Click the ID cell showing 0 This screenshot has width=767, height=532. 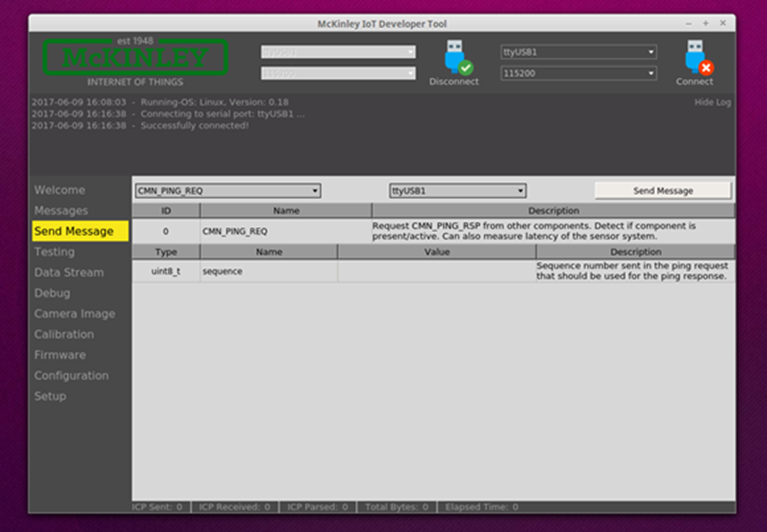[x=166, y=231]
